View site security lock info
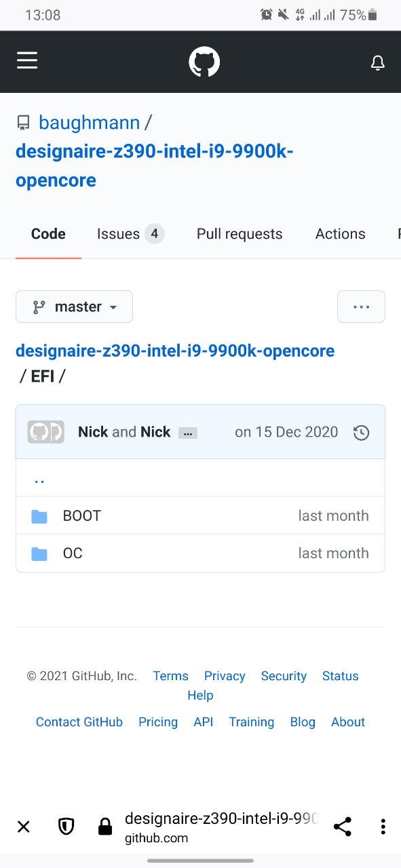401x868 pixels. [x=105, y=827]
